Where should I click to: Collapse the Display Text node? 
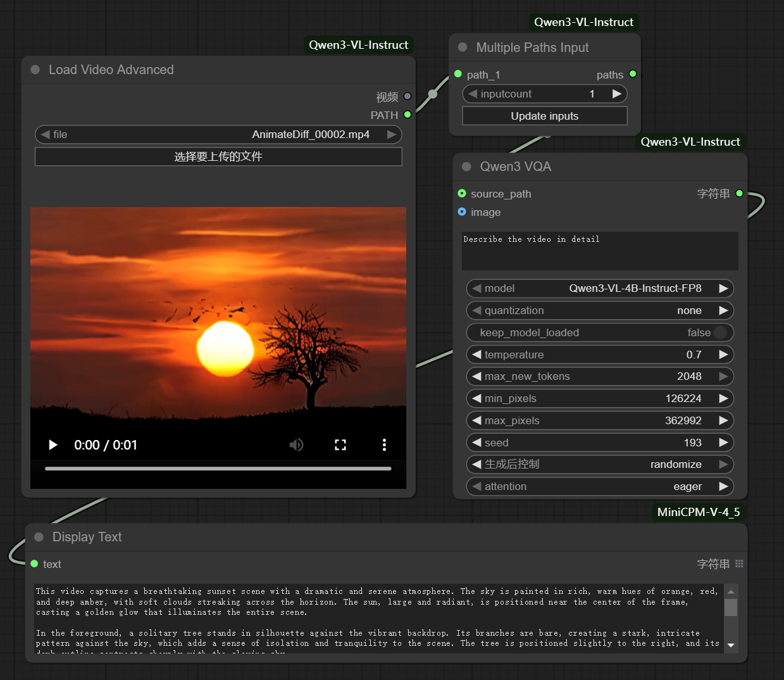(x=39, y=537)
